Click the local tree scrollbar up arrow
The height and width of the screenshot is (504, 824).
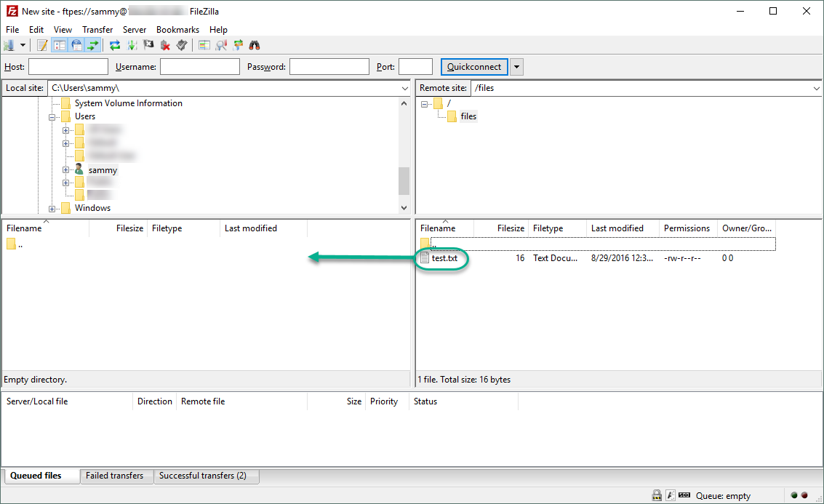click(x=404, y=103)
